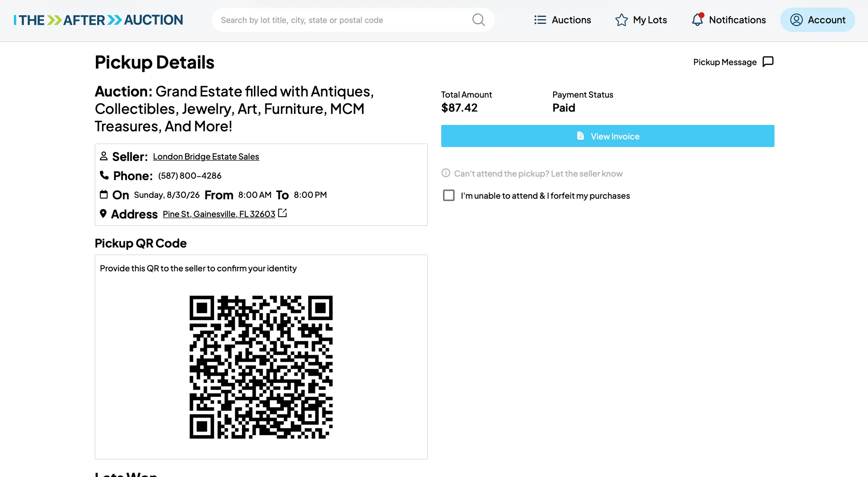
Task: Click the 8:00 PM end time
Action: click(x=310, y=195)
